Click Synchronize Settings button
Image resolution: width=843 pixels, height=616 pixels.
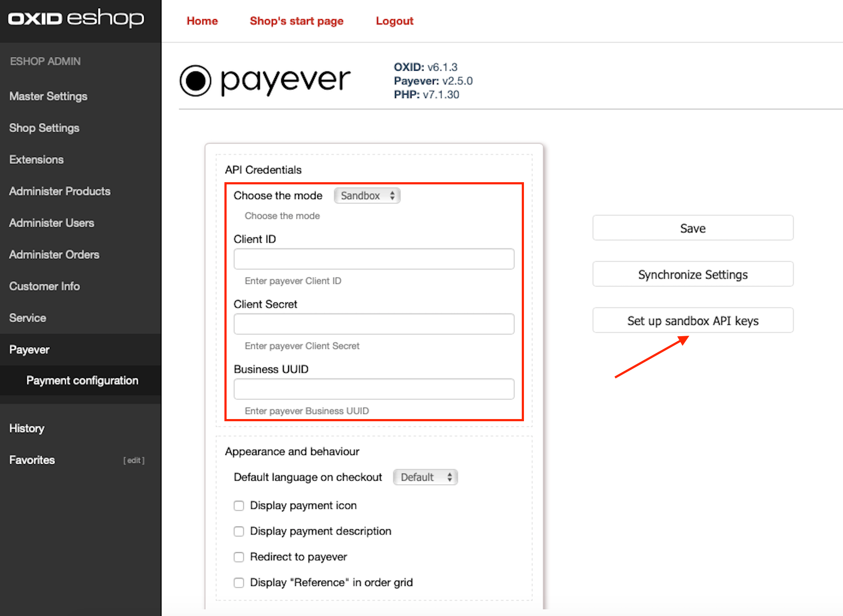coord(693,274)
